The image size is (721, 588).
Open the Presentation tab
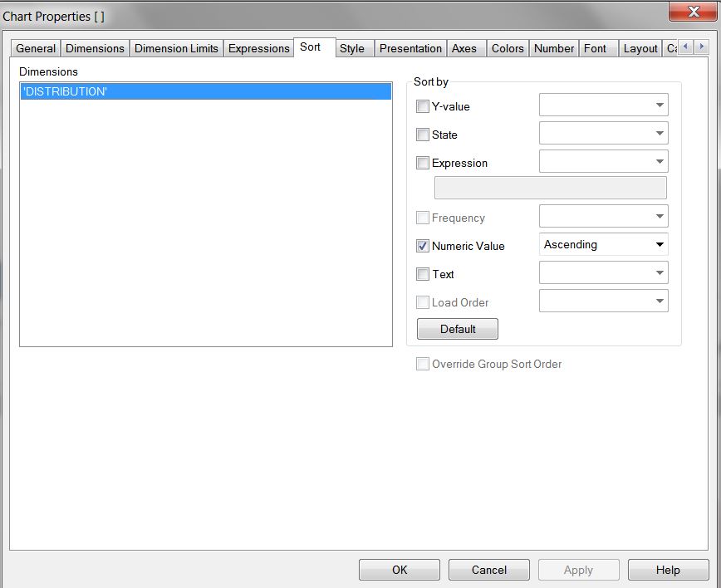pos(410,48)
